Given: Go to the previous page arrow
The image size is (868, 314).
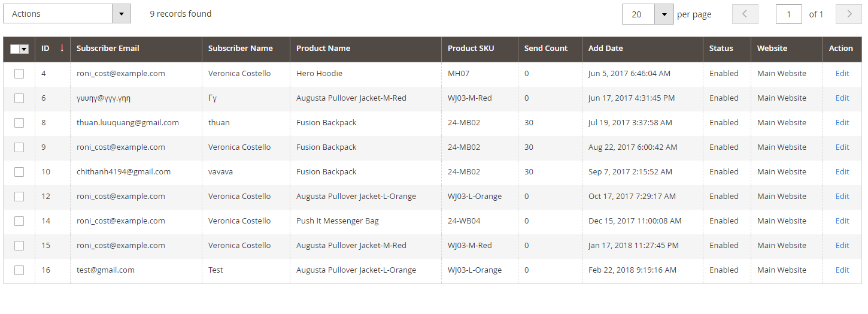Looking at the screenshot, I should [x=745, y=14].
